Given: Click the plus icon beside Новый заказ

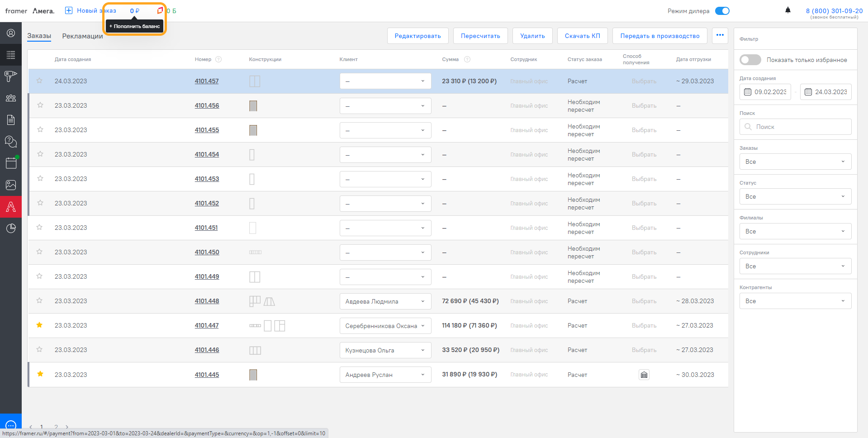Looking at the screenshot, I should [x=69, y=10].
